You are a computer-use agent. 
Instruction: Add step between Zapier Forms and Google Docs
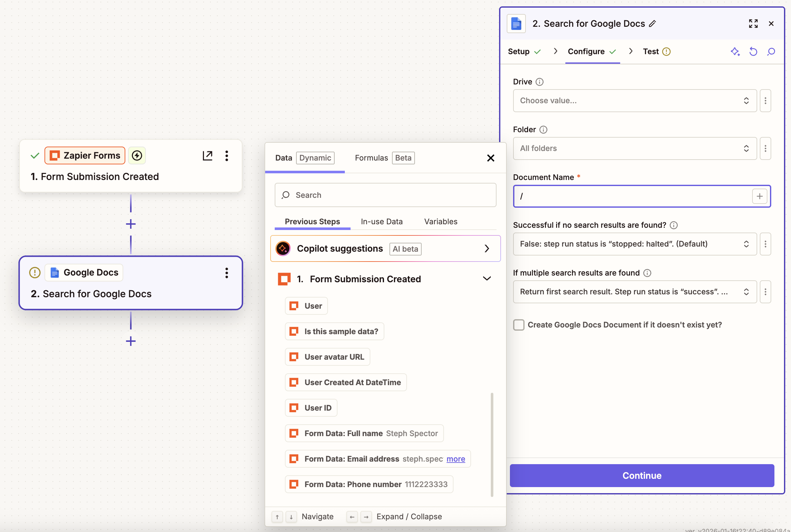point(131,224)
